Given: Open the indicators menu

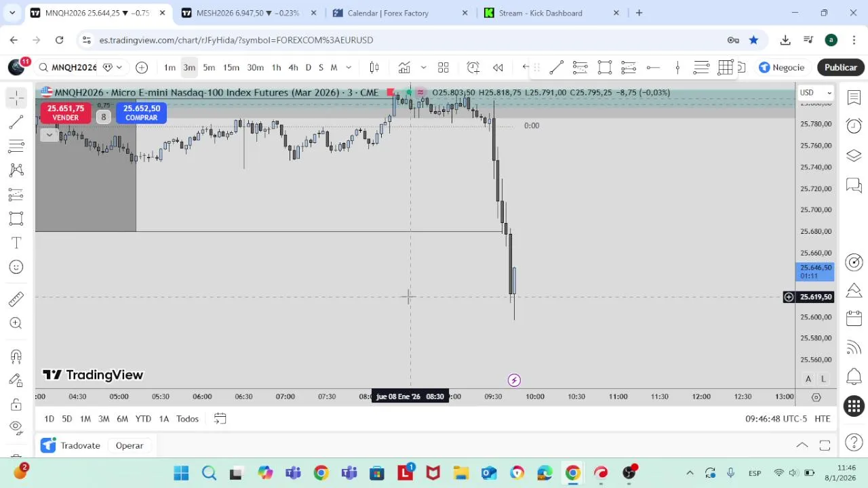Looking at the screenshot, I should click(404, 67).
